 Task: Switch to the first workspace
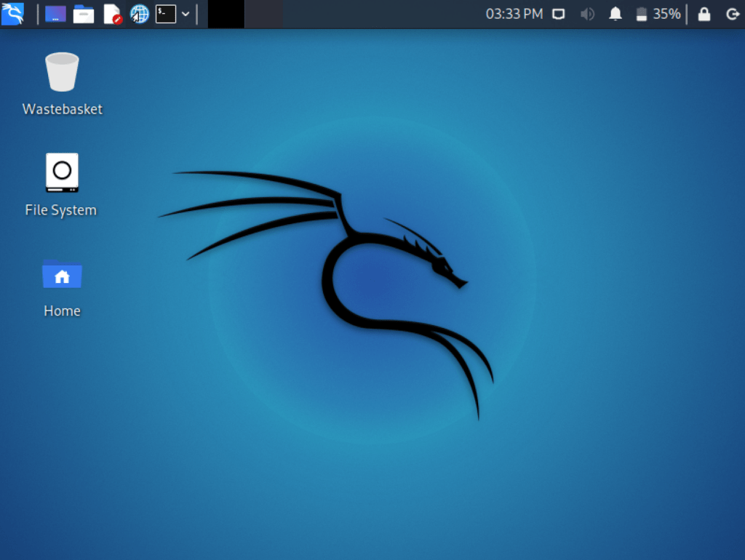(226, 14)
